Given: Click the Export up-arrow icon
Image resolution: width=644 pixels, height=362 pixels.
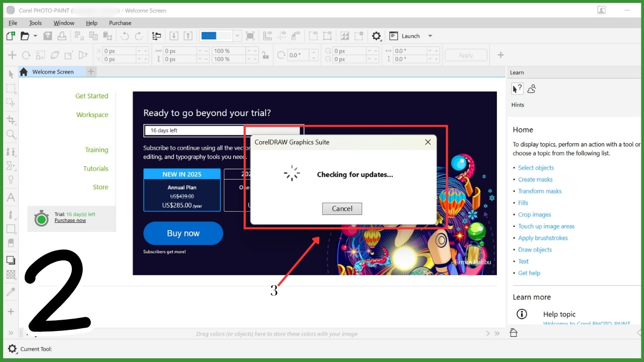Looking at the screenshot, I should click(188, 36).
